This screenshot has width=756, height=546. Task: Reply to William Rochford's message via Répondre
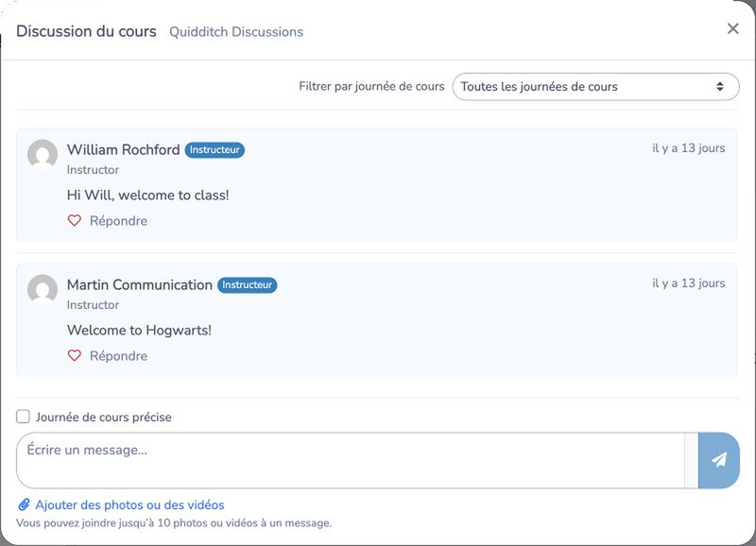tap(119, 221)
